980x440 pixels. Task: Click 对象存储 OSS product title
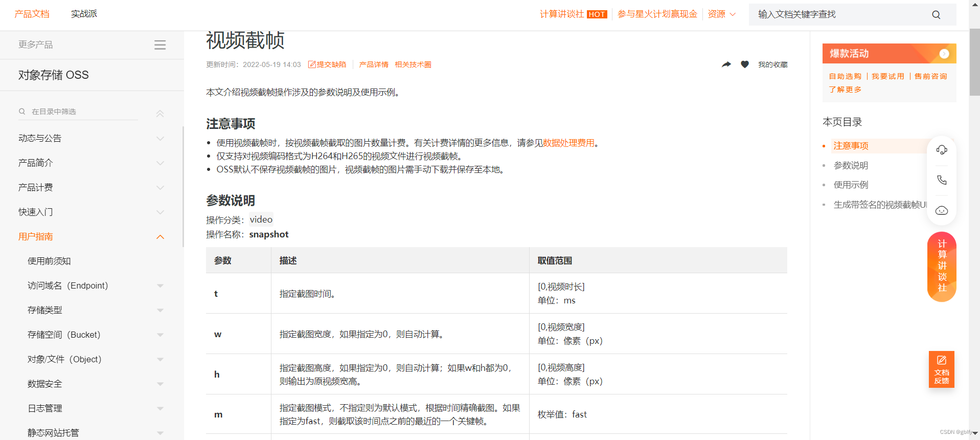pyautogui.click(x=53, y=75)
